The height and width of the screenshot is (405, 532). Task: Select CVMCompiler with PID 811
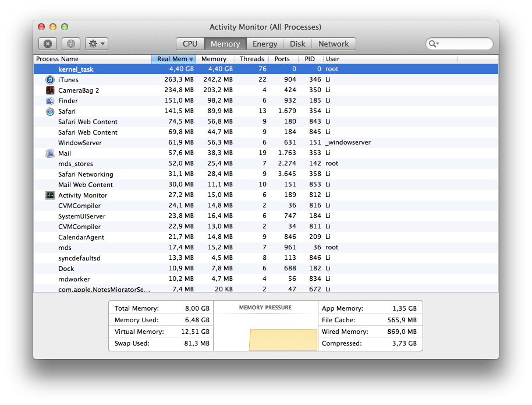tap(266, 227)
